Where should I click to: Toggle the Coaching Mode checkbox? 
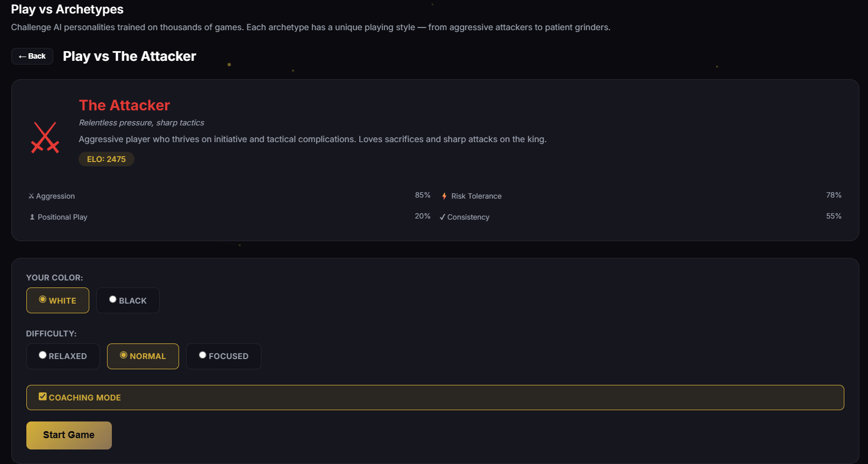point(42,397)
